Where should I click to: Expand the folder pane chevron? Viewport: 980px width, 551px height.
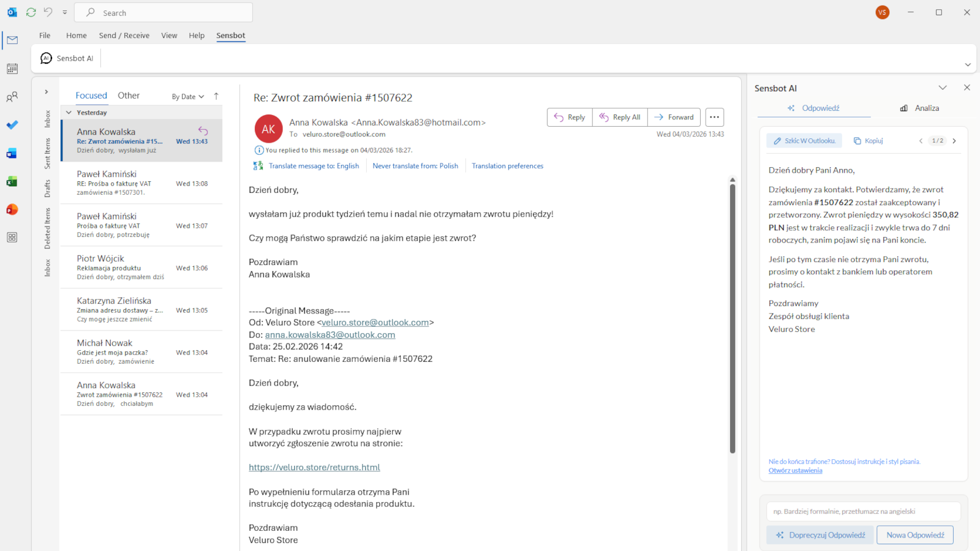click(46, 92)
